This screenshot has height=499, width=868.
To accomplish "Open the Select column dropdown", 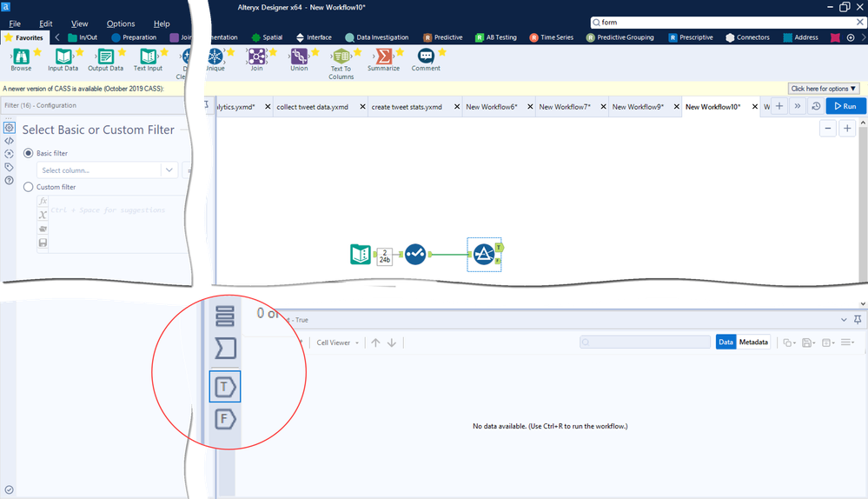I will (108, 170).
